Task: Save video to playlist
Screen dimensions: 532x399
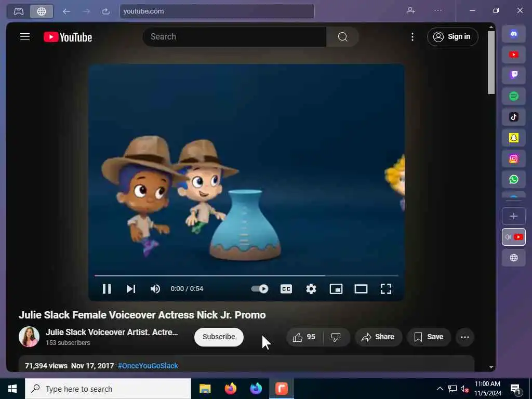Action: pos(429,337)
